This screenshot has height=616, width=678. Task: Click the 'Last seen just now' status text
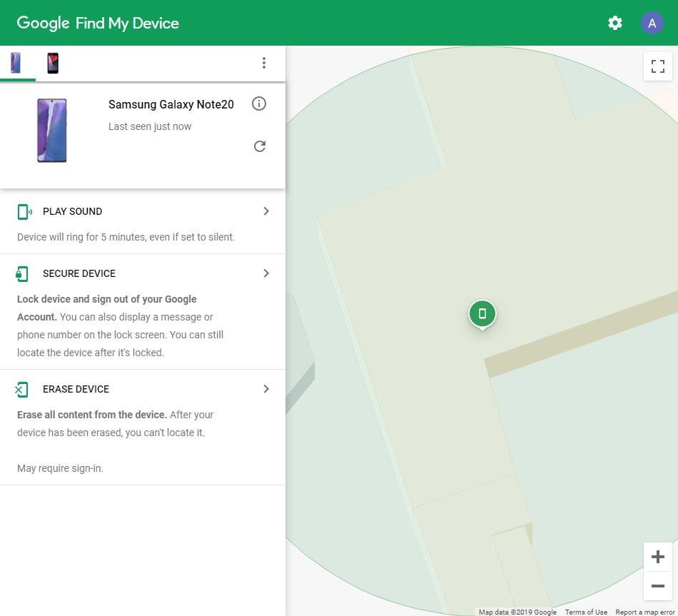150,126
